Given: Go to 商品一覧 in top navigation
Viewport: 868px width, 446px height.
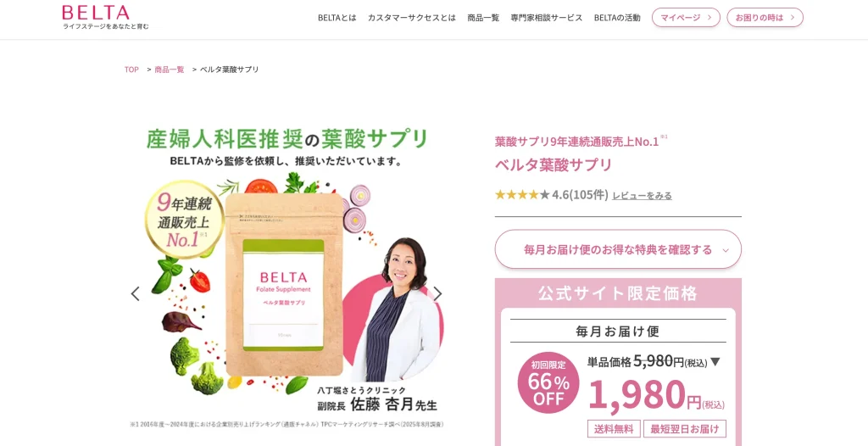Looking at the screenshot, I should click(483, 18).
